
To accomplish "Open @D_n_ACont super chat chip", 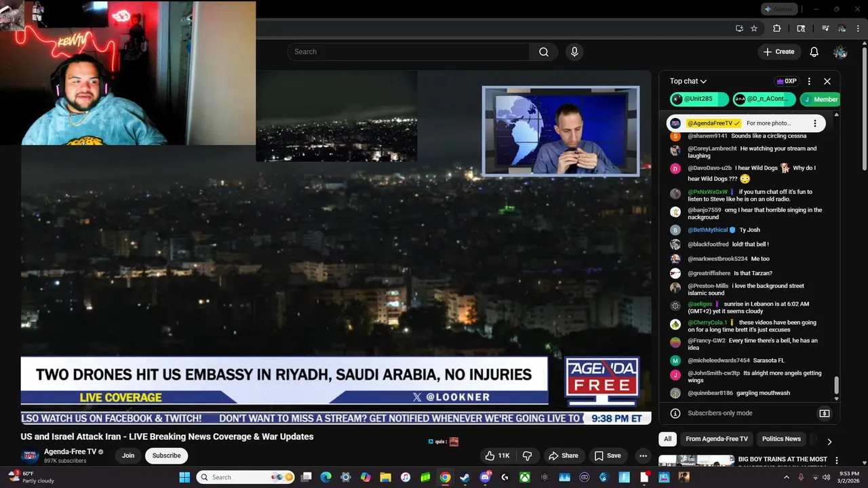I will pyautogui.click(x=763, y=99).
